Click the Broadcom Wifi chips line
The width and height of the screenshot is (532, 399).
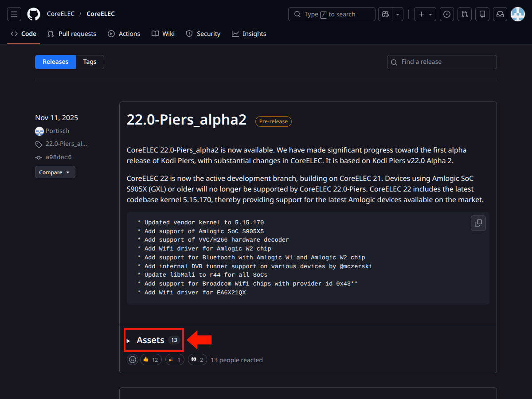click(x=247, y=284)
